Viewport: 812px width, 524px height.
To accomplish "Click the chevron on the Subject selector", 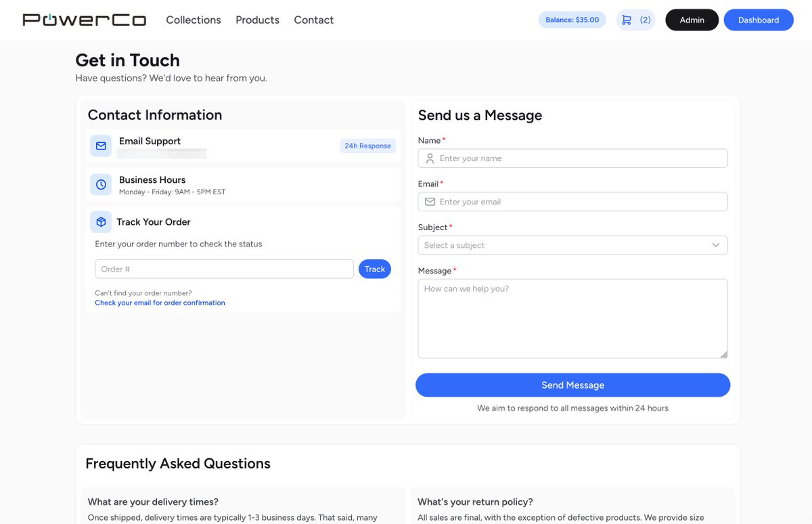I will [716, 245].
